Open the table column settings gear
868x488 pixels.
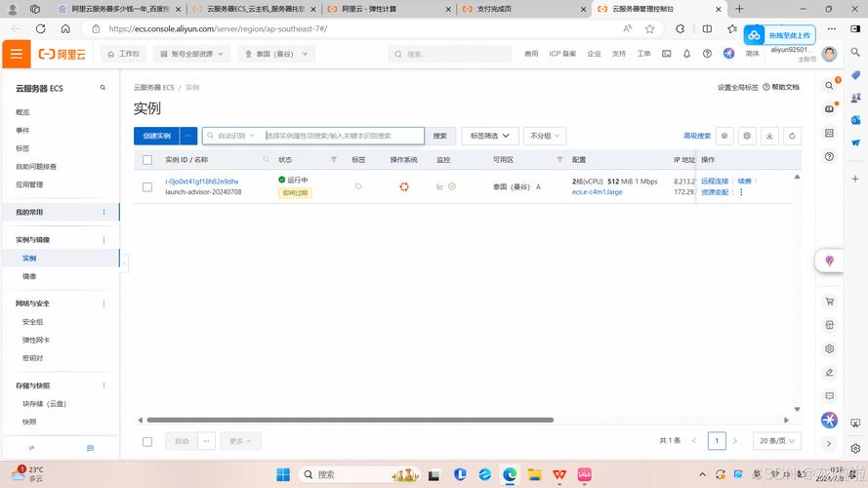pos(747,136)
